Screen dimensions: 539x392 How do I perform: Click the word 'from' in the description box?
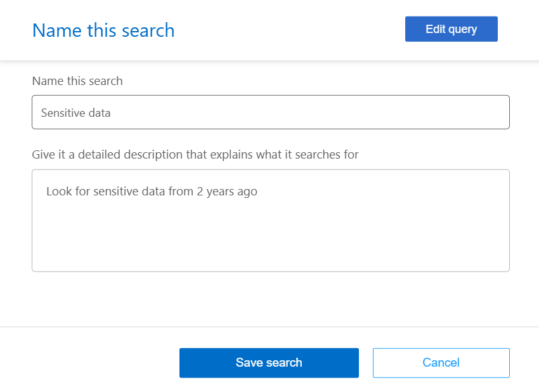click(181, 191)
